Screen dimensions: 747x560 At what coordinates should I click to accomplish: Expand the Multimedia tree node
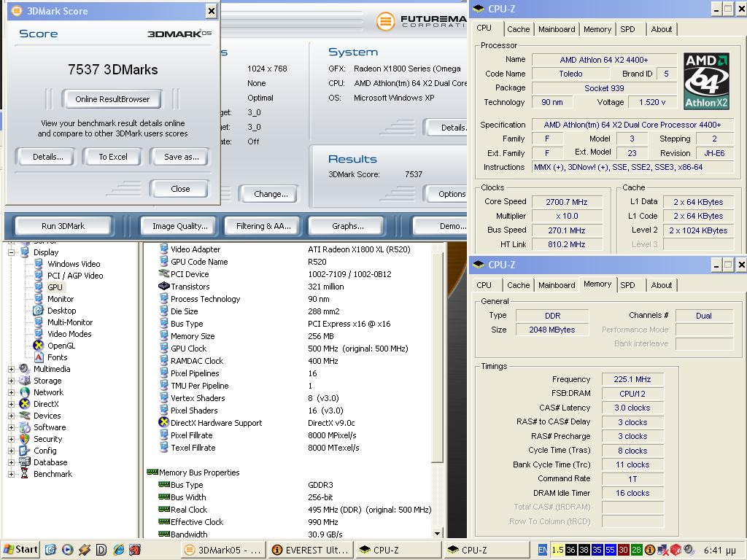point(11,369)
